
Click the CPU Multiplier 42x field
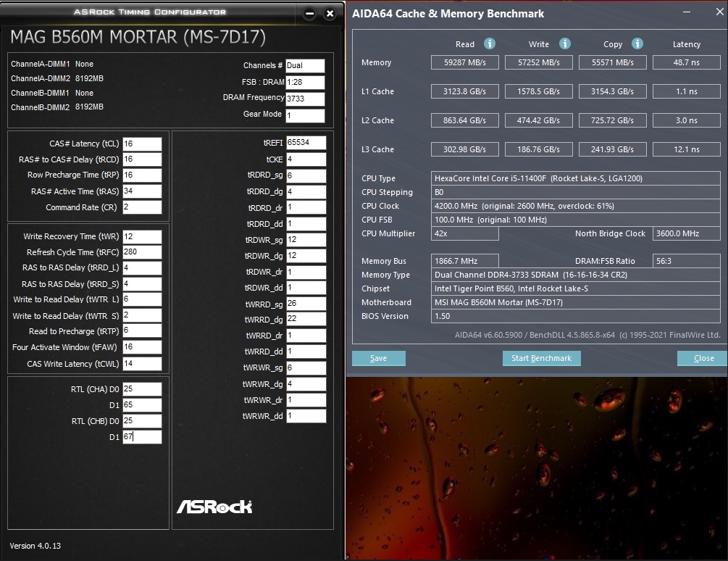point(465,233)
